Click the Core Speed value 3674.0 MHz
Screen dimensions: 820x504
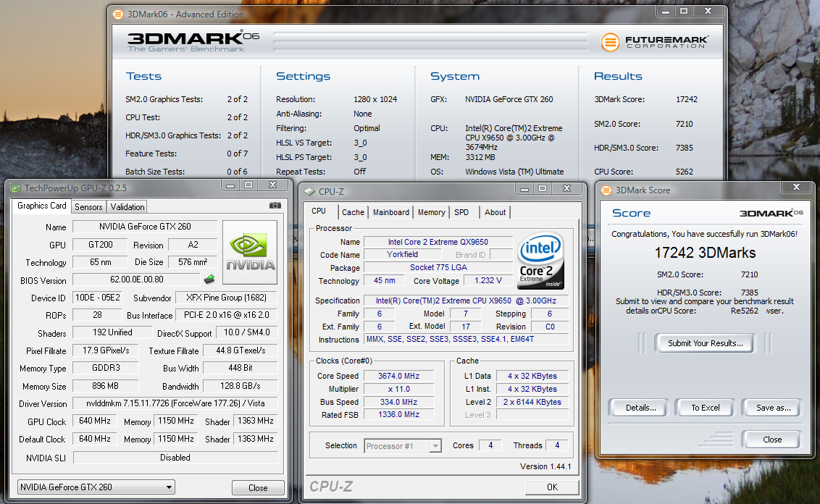pyautogui.click(x=399, y=376)
